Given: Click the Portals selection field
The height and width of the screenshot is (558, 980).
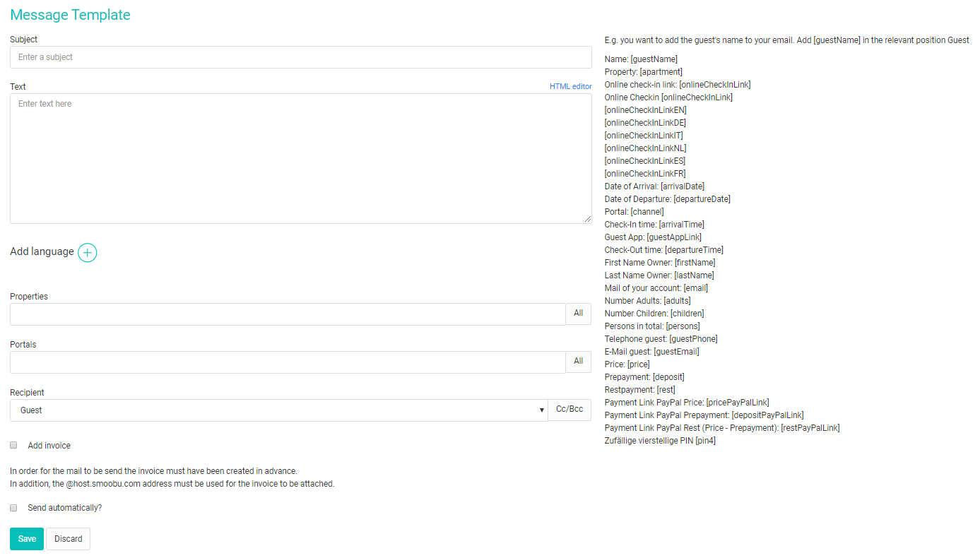Looking at the screenshot, I should tap(288, 362).
